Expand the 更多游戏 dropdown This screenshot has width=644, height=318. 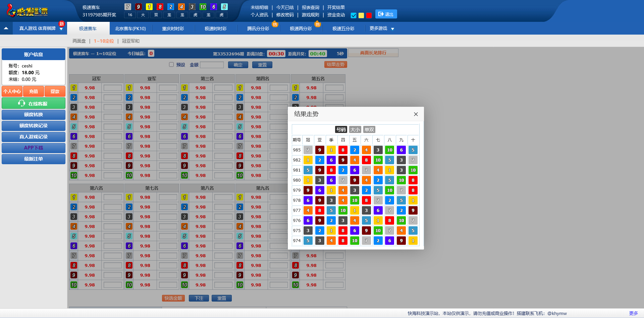tap(382, 29)
